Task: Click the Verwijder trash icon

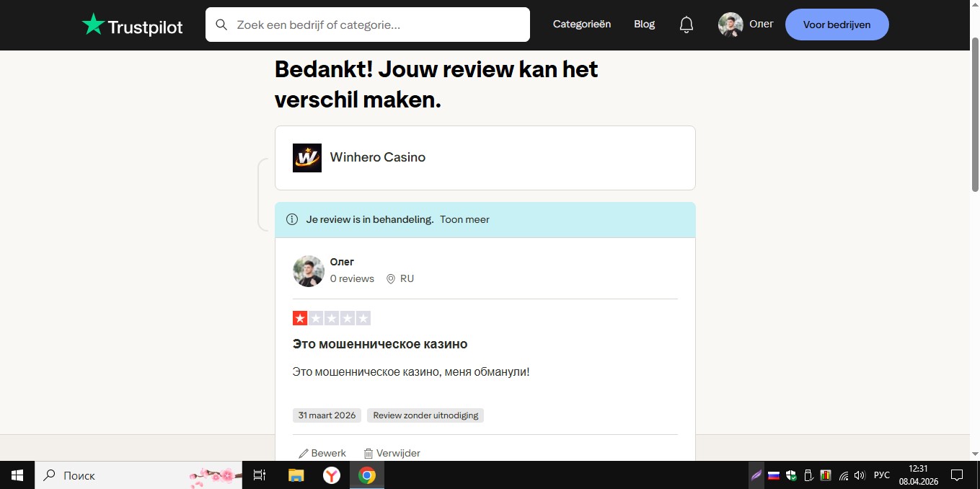Action: click(x=368, y=454)
